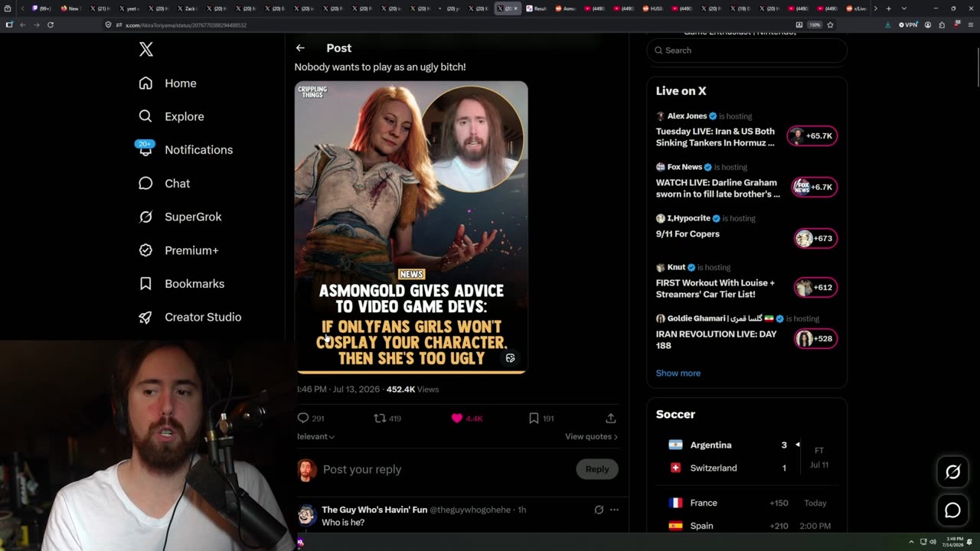Unlike the post with 4.4K likes
Screen dimensions: 980x551
tap(457, 418)
